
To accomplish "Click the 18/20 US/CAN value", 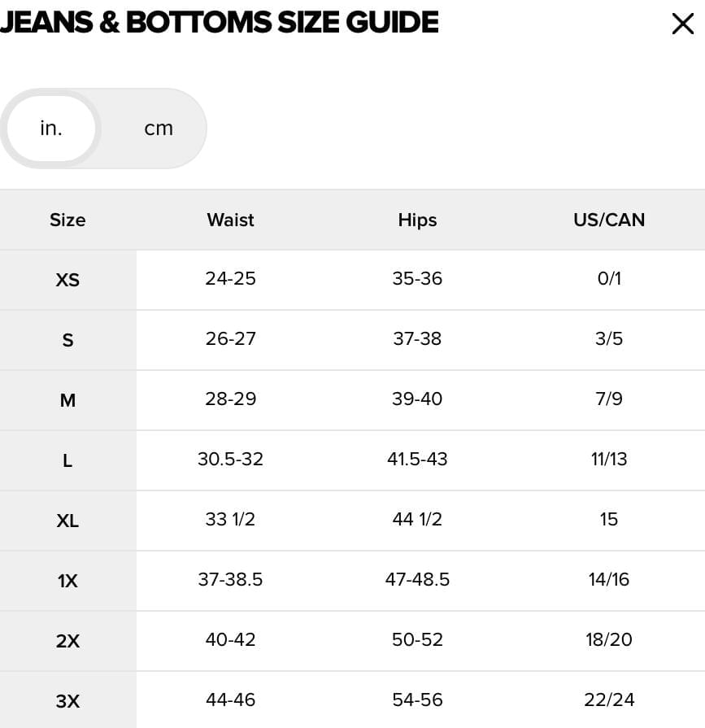I will coord(609,640).
